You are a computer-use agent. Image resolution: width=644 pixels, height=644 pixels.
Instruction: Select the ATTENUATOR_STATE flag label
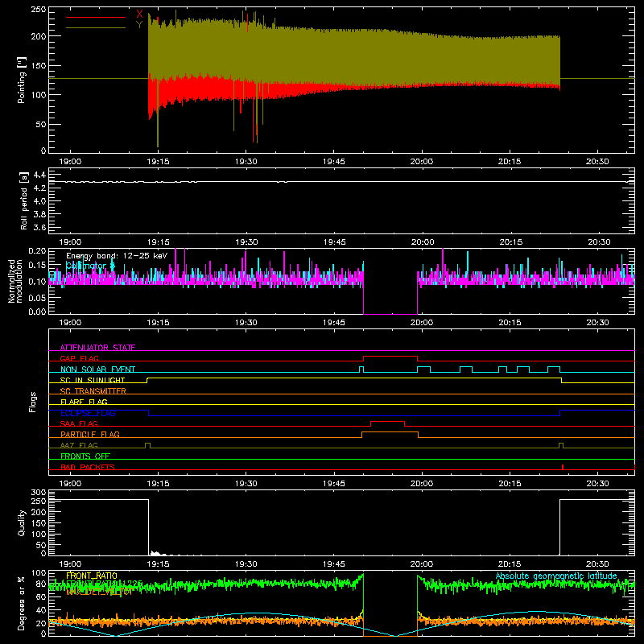[x=97, y=348]
